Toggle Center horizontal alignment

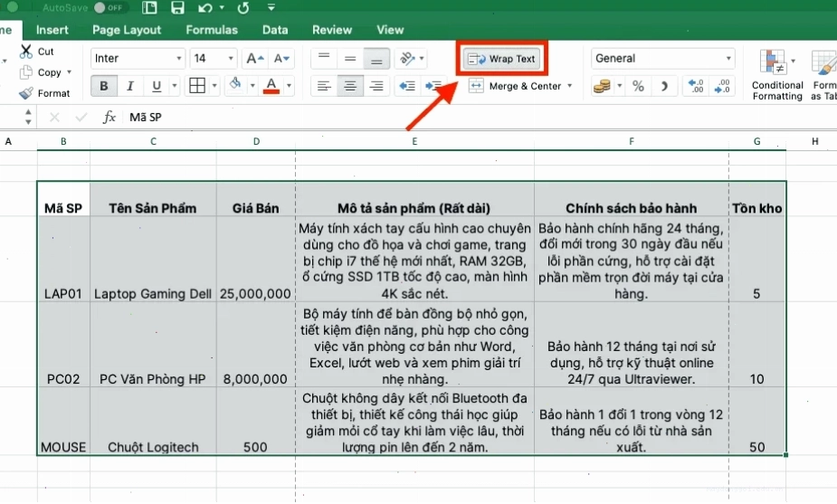pyautogui.click(x=350, y=86)
